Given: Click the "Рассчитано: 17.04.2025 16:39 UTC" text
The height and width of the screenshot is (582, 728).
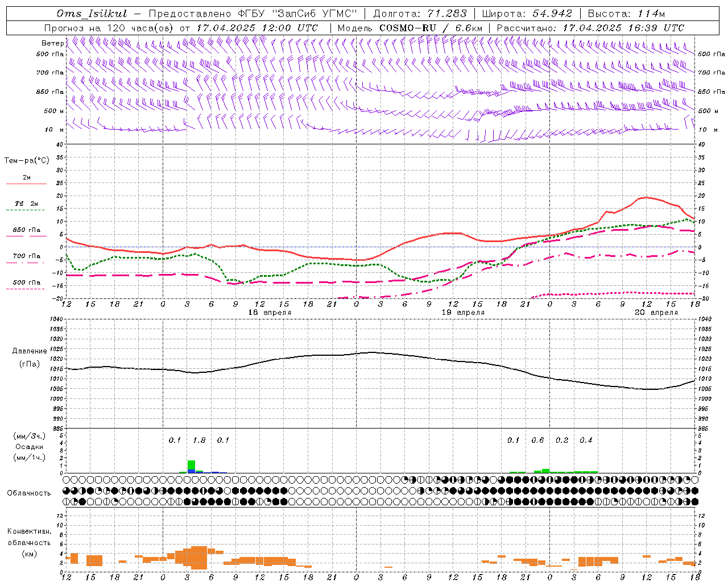Looking at the screenshot, I should pyautogui.click(x=590, y=28).
